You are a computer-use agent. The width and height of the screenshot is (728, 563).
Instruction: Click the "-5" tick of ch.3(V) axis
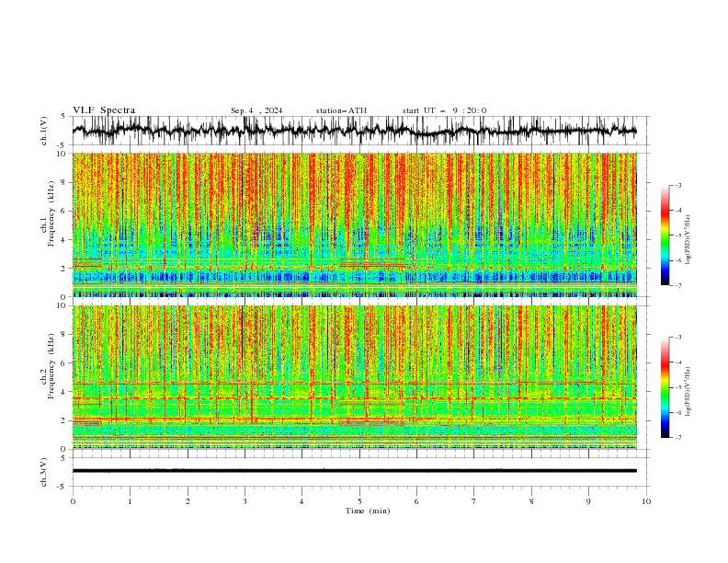(x=63, y=487)
